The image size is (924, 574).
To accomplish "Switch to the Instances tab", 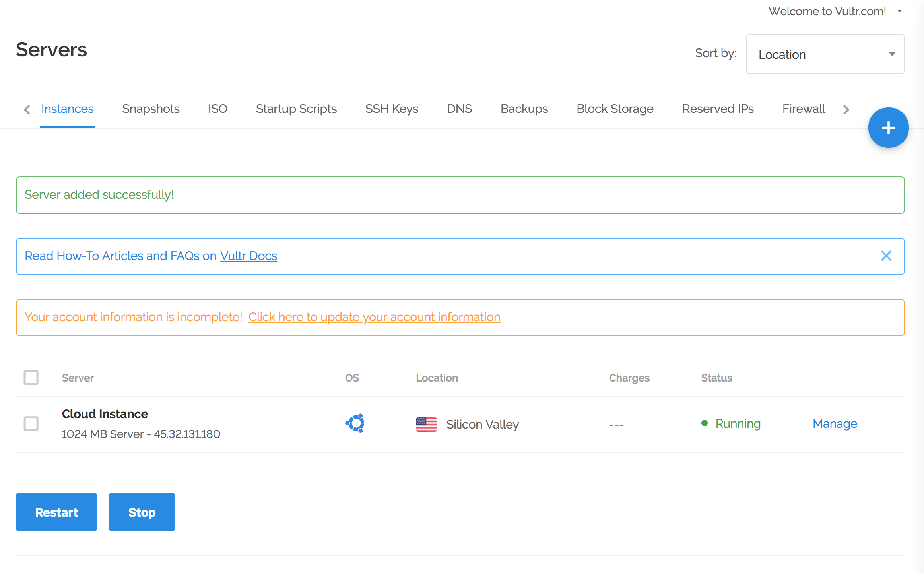I will coord(67,109).
